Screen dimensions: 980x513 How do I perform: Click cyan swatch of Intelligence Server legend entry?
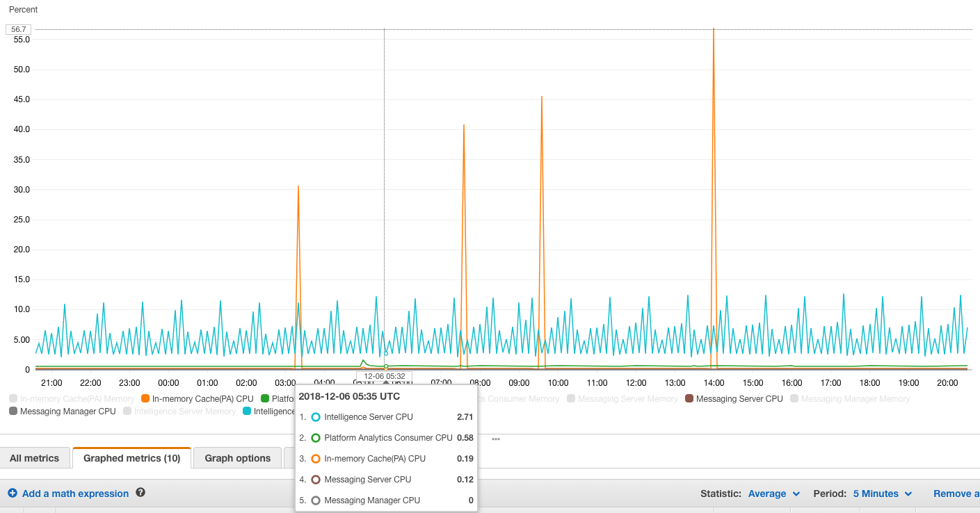[x=247, y=412]
